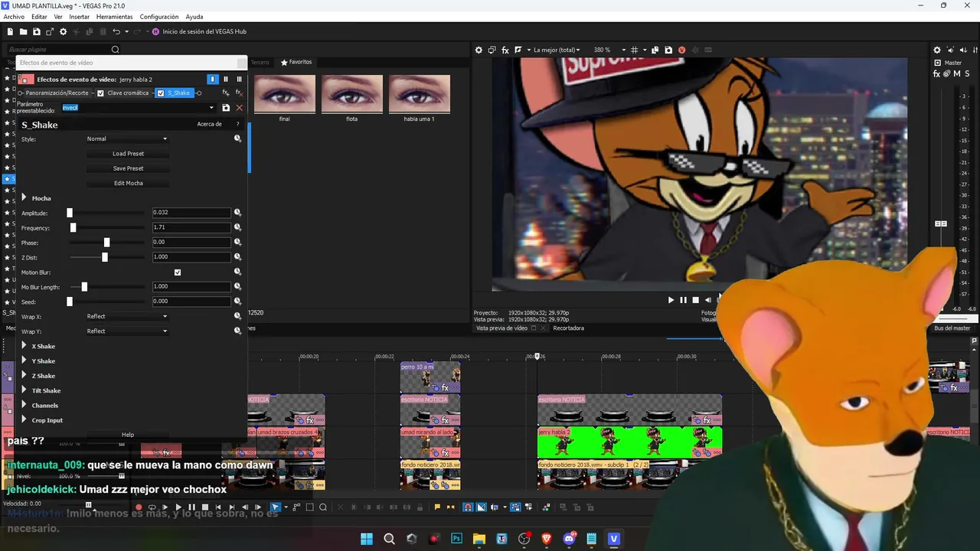Sign in to VEGAS Hub
The image size is (980, 551).
(199, 31)
